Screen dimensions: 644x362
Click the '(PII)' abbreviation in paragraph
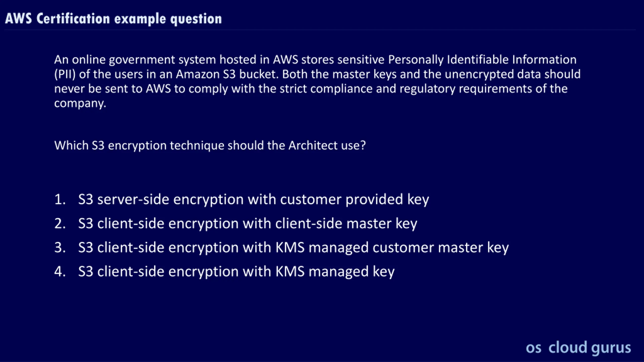65,74
